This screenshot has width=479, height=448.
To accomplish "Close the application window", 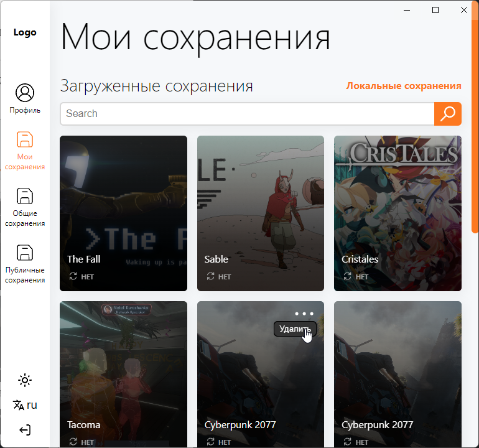I will coord(463,10).
